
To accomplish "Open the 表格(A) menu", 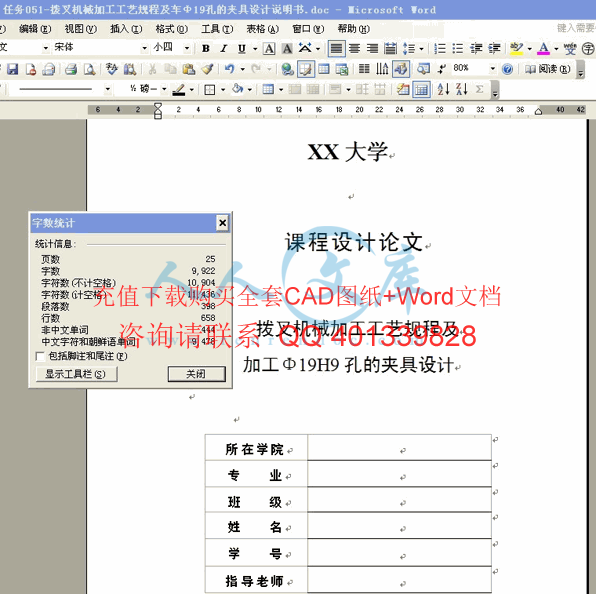I will tap(263, 29).
